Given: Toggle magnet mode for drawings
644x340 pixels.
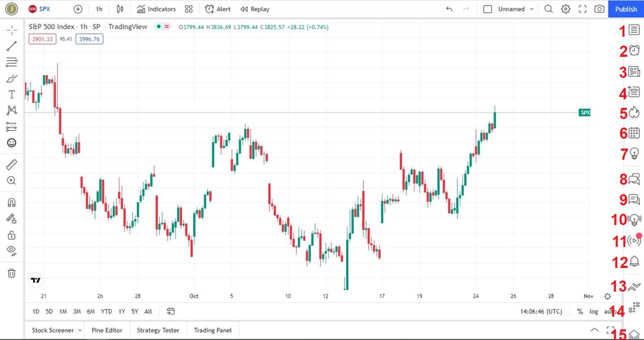Looking at the screenshot, I should point(11,203).
